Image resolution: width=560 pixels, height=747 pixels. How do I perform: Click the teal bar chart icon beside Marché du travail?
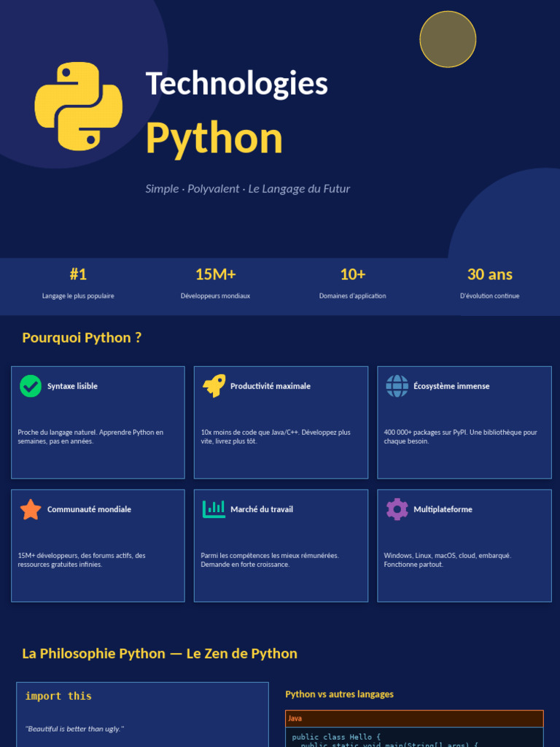point(214,509)
